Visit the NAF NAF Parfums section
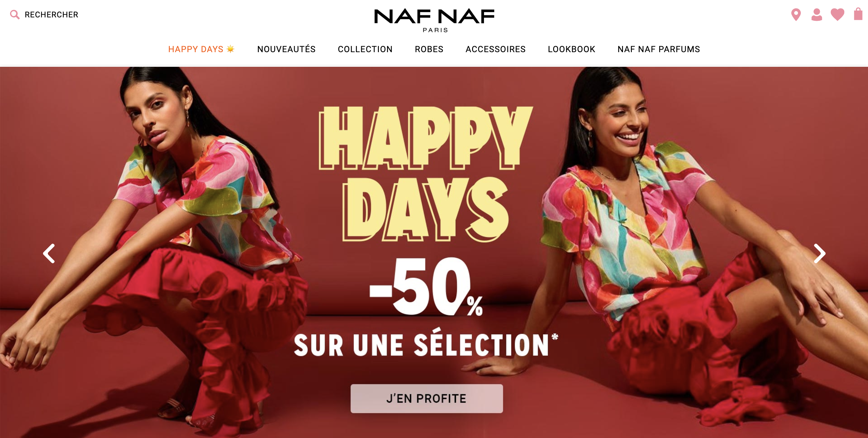Image resolution: width=868 pixels, height=438 pixels. tap(658, 49)
